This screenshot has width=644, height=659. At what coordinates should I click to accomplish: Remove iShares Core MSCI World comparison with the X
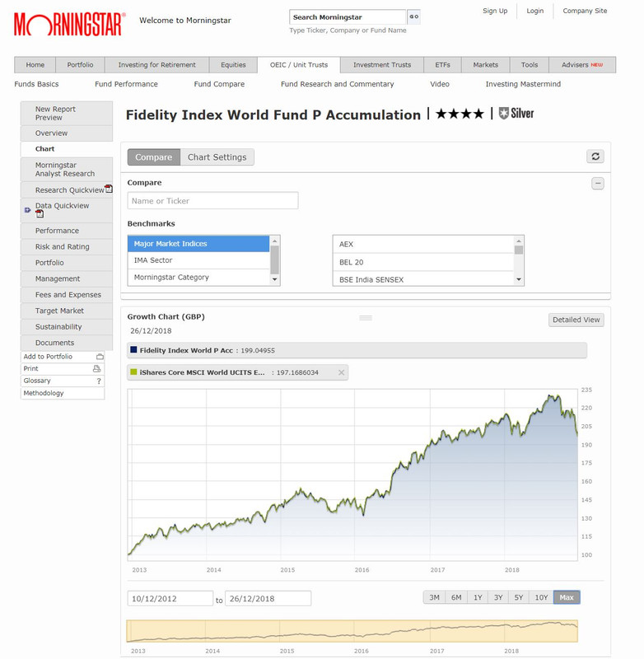(x=341, y=372)
